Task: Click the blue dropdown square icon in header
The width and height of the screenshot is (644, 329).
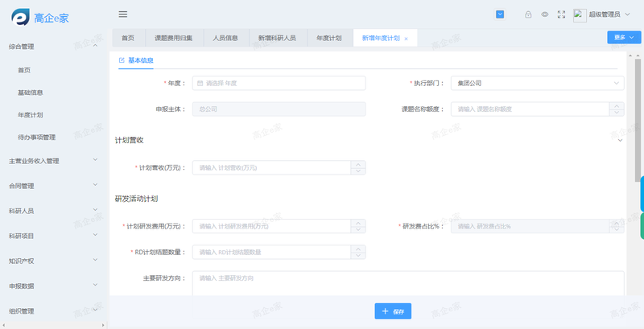Action: (500, 14)
